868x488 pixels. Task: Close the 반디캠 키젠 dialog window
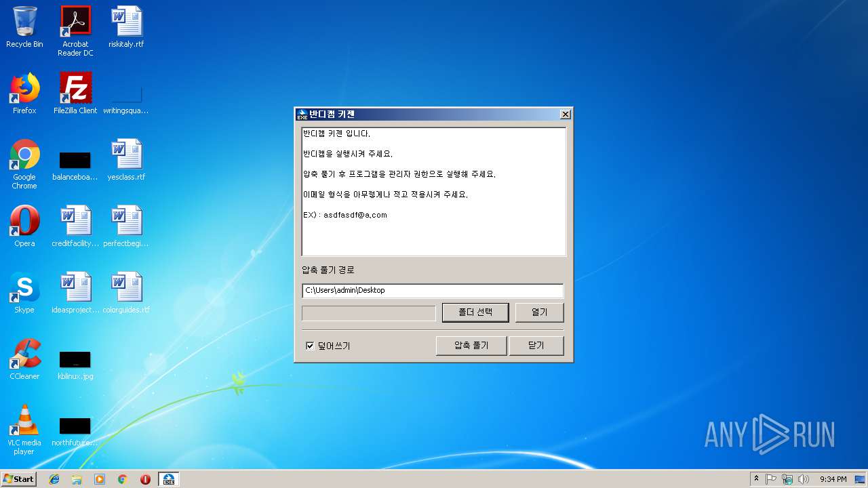(566, 115)
